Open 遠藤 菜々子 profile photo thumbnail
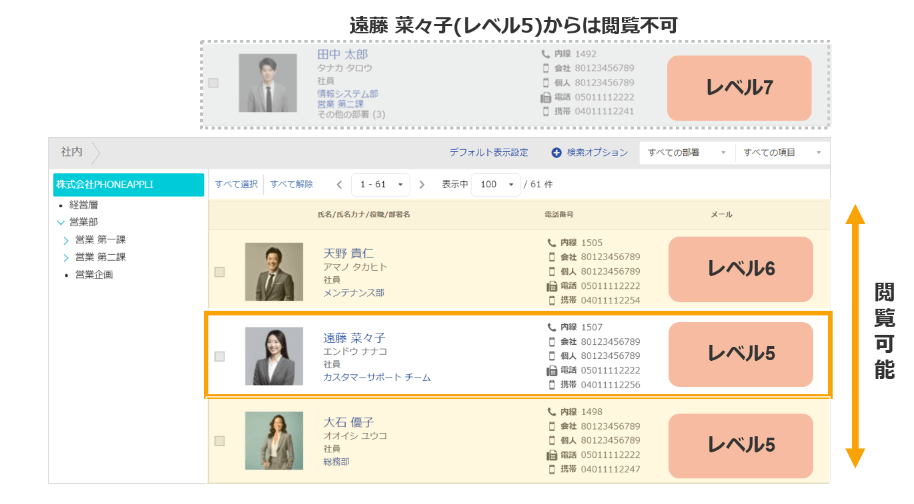 [x=274, y=356]
